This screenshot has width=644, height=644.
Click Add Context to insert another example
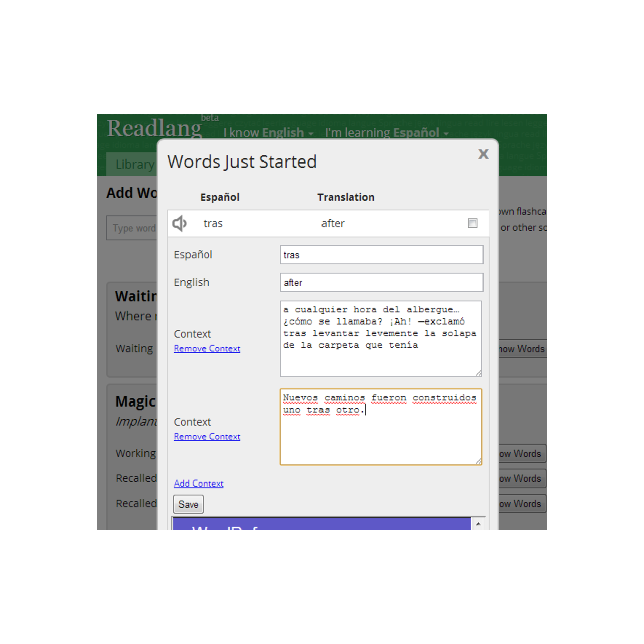199,483
